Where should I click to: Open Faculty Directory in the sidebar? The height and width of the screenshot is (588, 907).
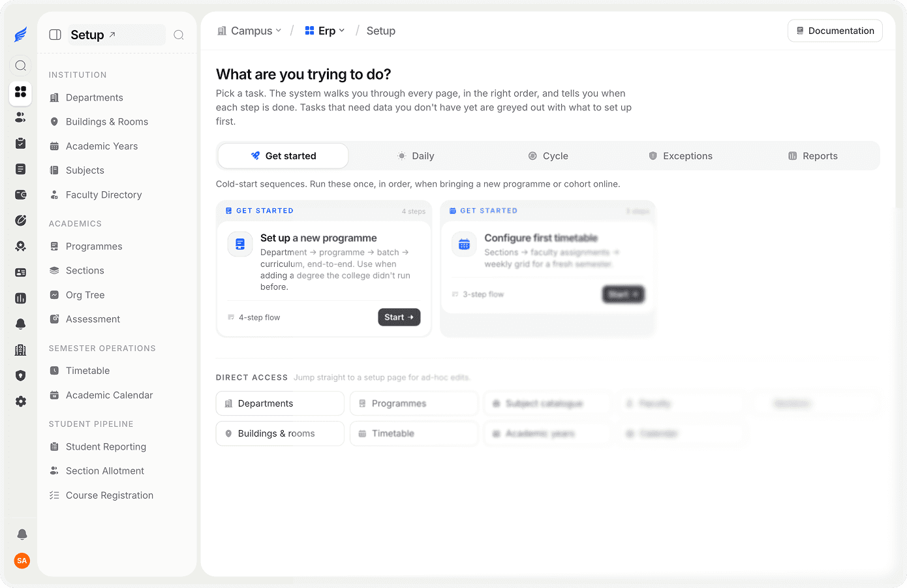[104, 194]
